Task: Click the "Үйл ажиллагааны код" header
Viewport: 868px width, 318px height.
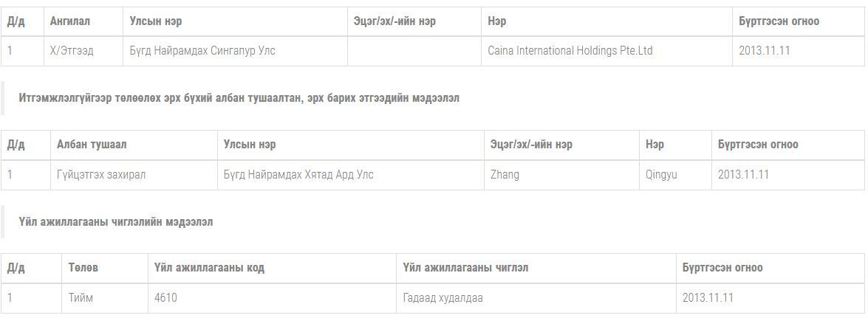Action: [x=209, y=268]
